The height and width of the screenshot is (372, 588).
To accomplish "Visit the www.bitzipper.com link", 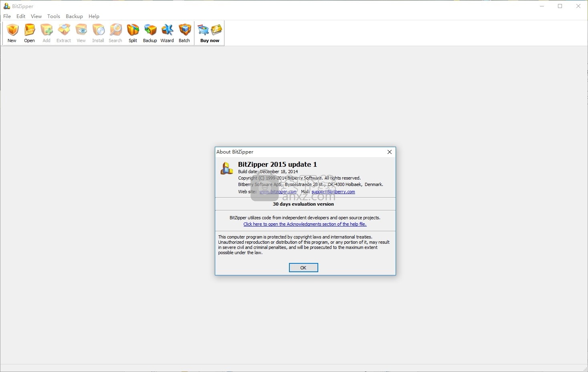I will point(278,192).
